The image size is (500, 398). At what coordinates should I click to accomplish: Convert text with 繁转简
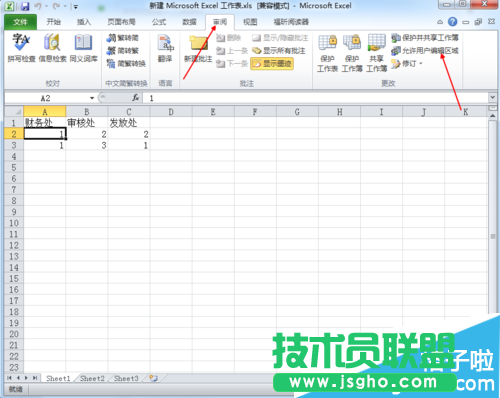(x=123, y=38)
